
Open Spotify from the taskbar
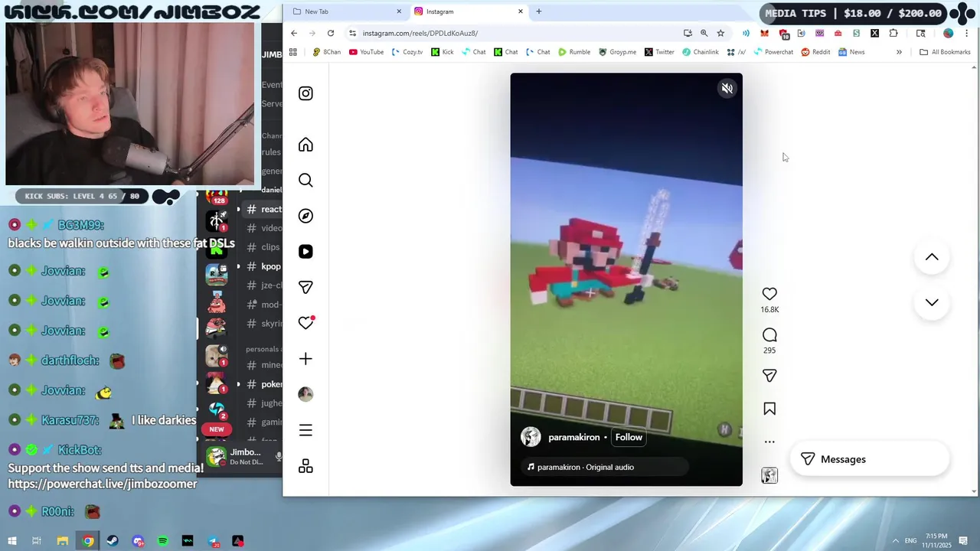(163, 541)
